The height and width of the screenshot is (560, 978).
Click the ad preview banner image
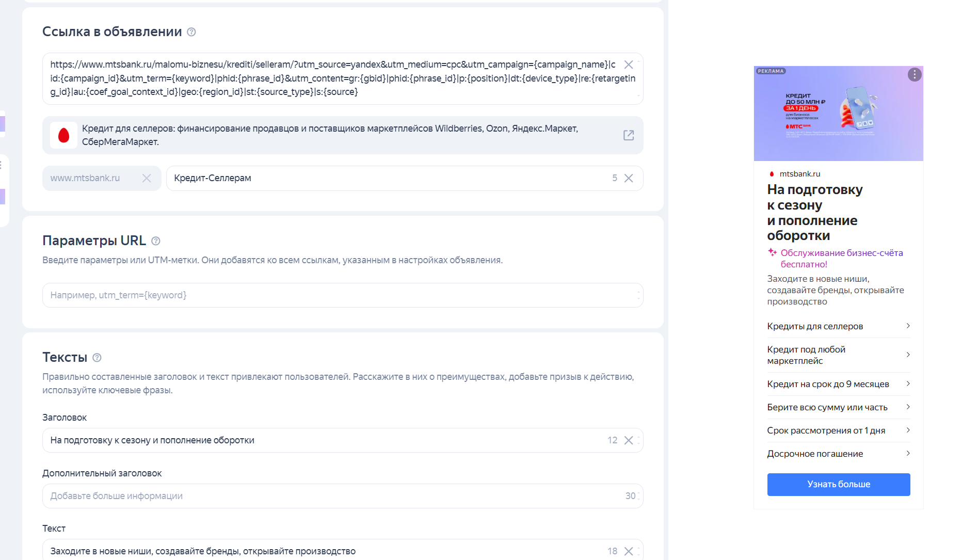[x=839, y=114]
